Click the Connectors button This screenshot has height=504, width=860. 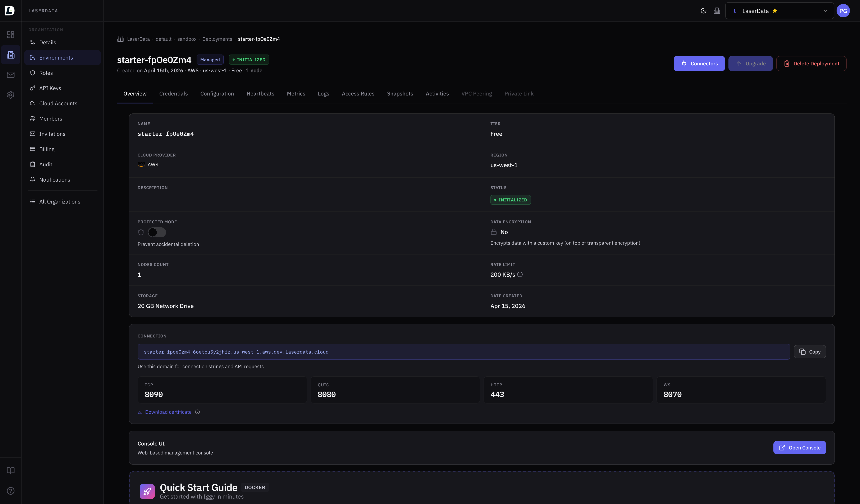pos(699,64)
